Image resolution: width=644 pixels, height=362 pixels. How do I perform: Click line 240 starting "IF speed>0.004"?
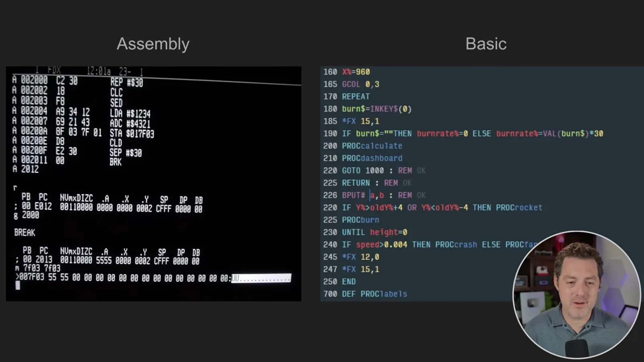point(430,245)
